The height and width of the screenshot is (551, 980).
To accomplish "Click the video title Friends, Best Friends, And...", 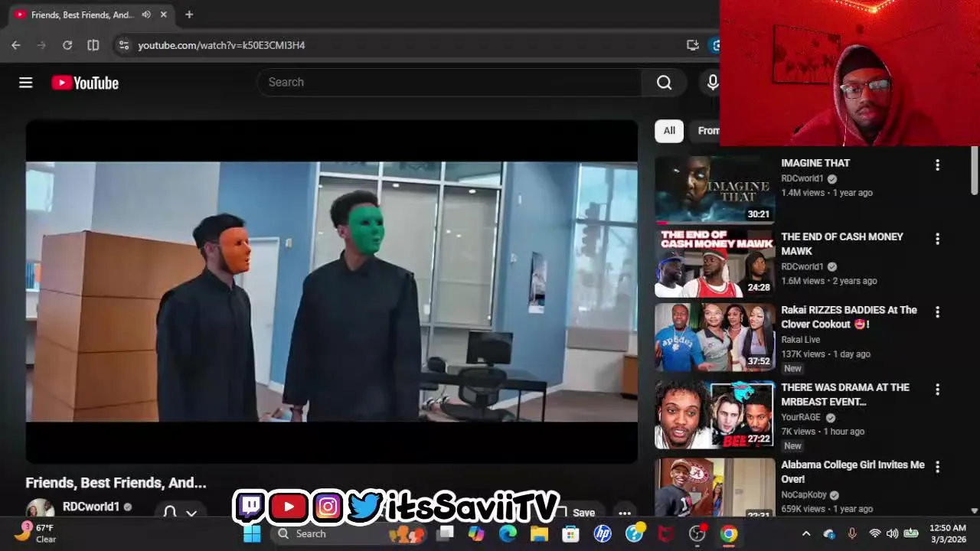I will tap(116, 483).
